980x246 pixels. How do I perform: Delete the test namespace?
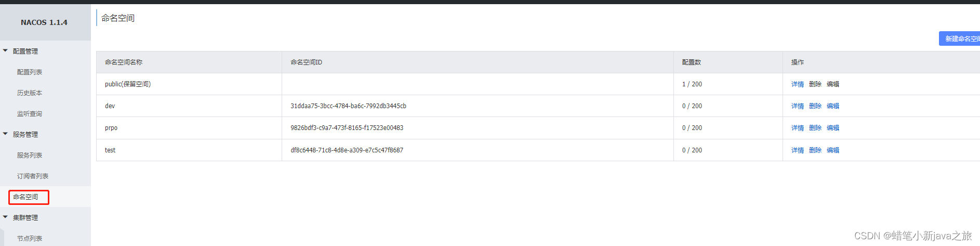815,150
